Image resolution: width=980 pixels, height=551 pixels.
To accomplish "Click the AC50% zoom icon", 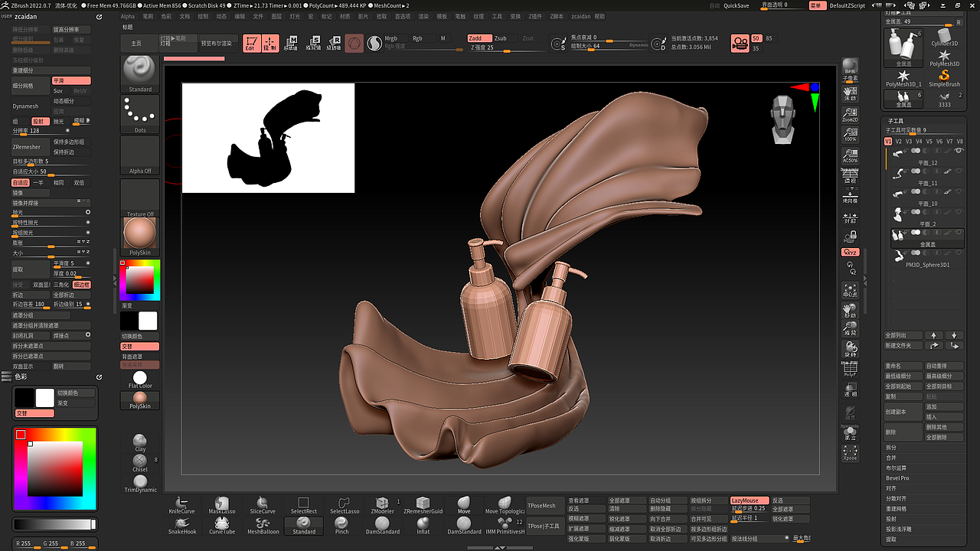I will click(x=850, y=155).
